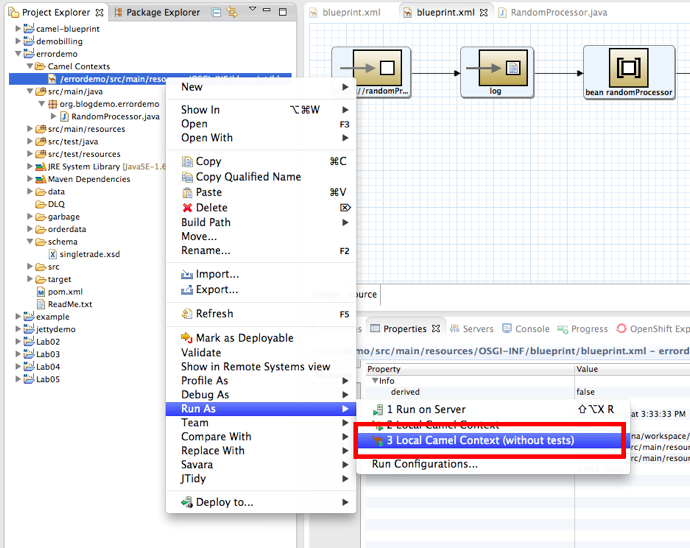Expand the camel-blueprint project
Screen dimensions: 690x548
[18, 28]
